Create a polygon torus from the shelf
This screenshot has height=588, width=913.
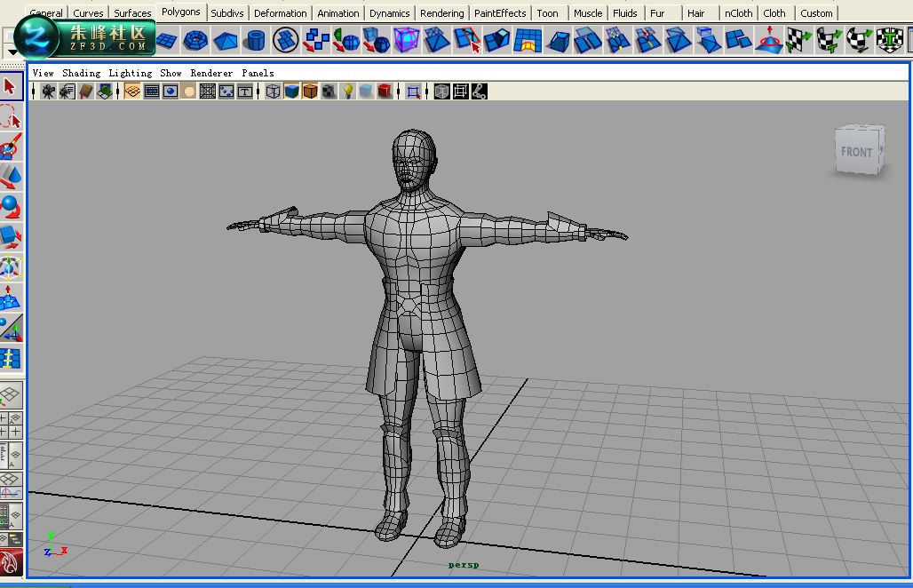[195, 41]
